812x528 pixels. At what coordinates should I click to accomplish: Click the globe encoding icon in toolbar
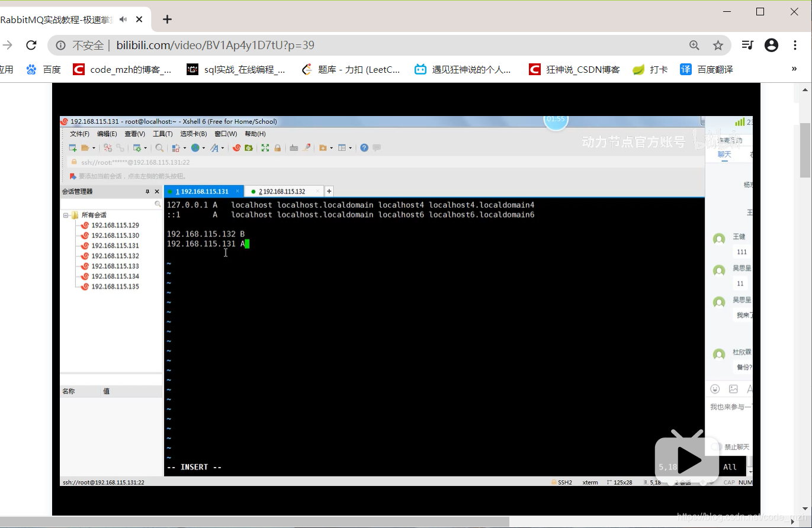click(x=195, y=148)
